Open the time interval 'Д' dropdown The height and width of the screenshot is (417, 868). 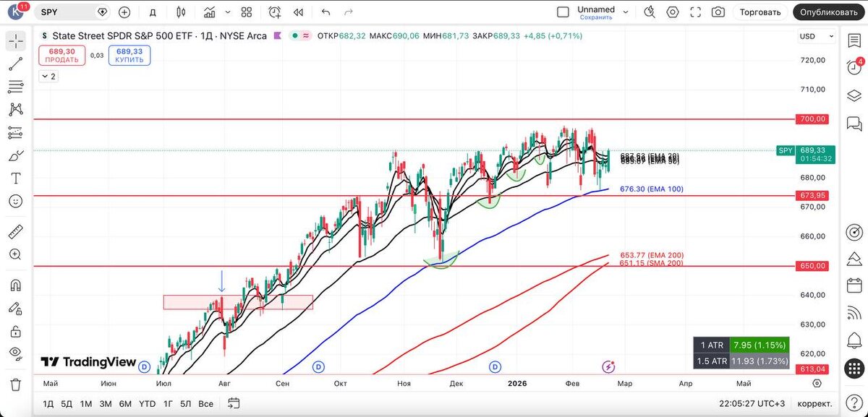(x=153, y=12)
